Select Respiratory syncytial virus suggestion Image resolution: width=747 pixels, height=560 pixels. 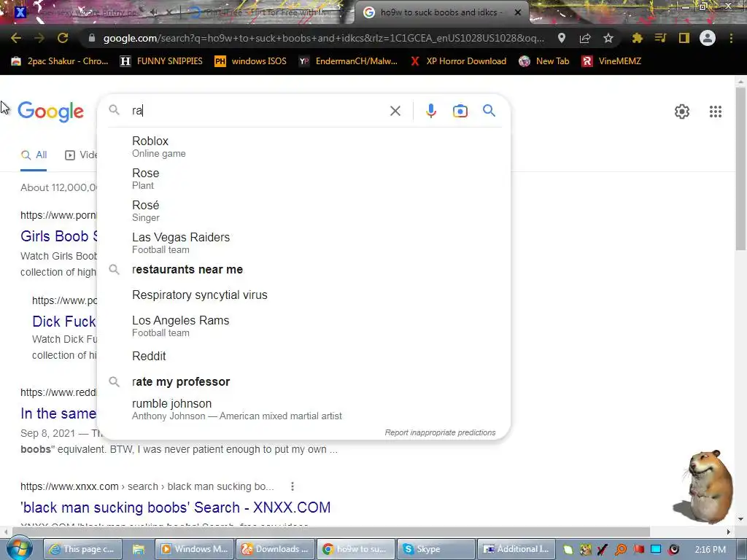click(x=304, y=295)
